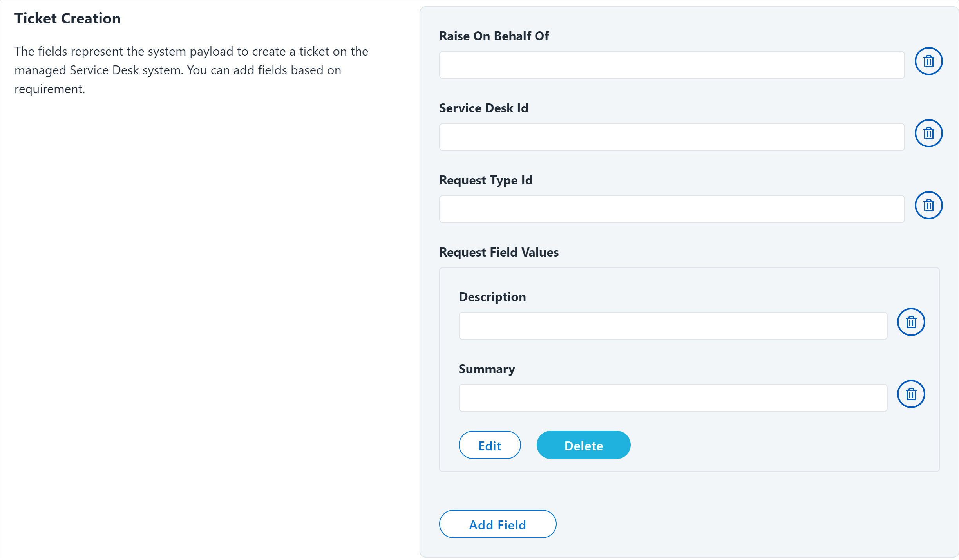Remove the Service Desk Id field via trash icon
Image resolution: width=959 pixels, height=560 pixels.
[x=928, y=133]
